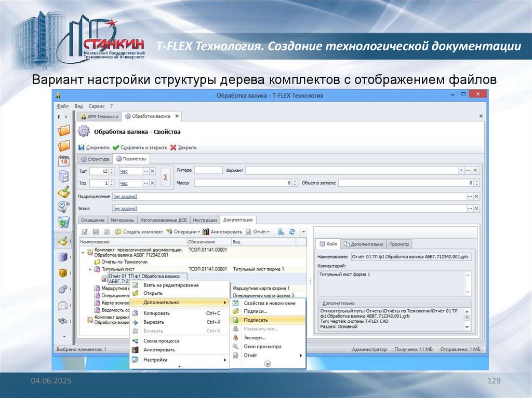Clear the Тпз unit with X button
532x398 pixels.
click(153, 183)
